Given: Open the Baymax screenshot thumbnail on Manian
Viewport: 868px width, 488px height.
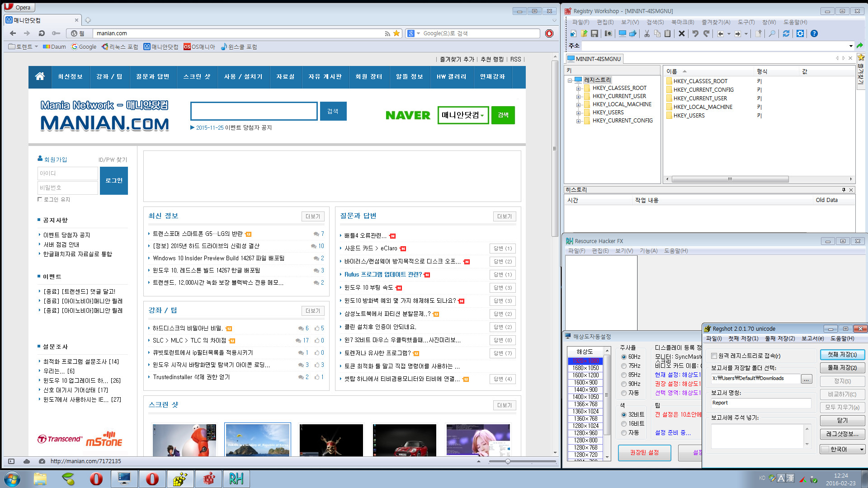Looking at the screenshot, I should coord(184,440).
